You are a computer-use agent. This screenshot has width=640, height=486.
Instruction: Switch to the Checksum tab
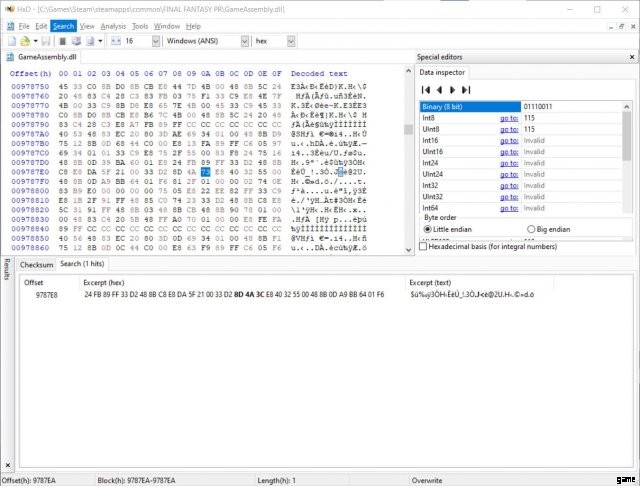click(x=36, y=264)
